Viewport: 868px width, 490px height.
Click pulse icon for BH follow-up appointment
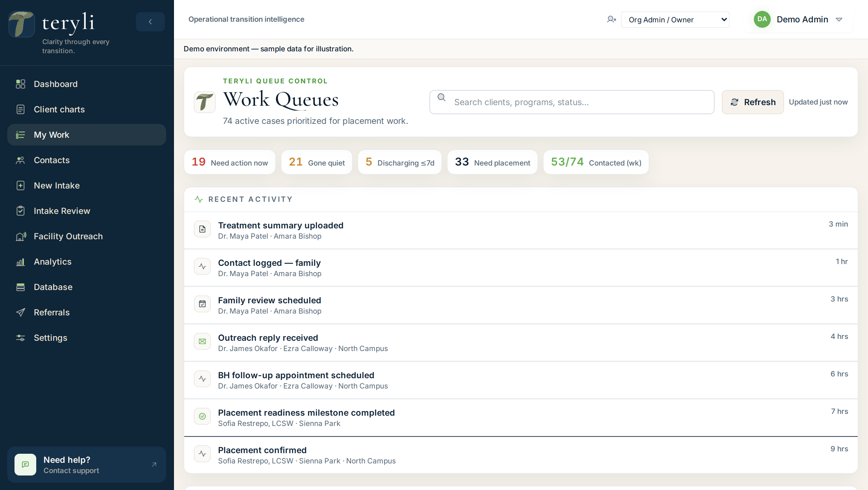[203, 379]
